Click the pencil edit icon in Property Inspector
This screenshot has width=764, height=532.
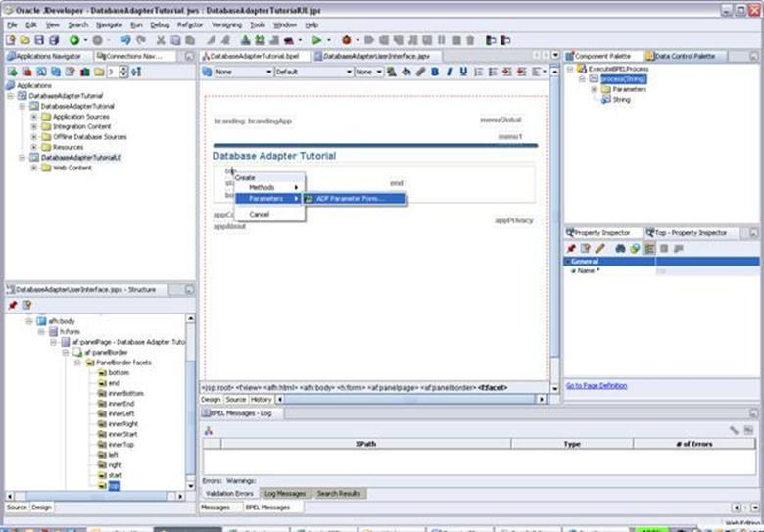[x=599, y=249]
